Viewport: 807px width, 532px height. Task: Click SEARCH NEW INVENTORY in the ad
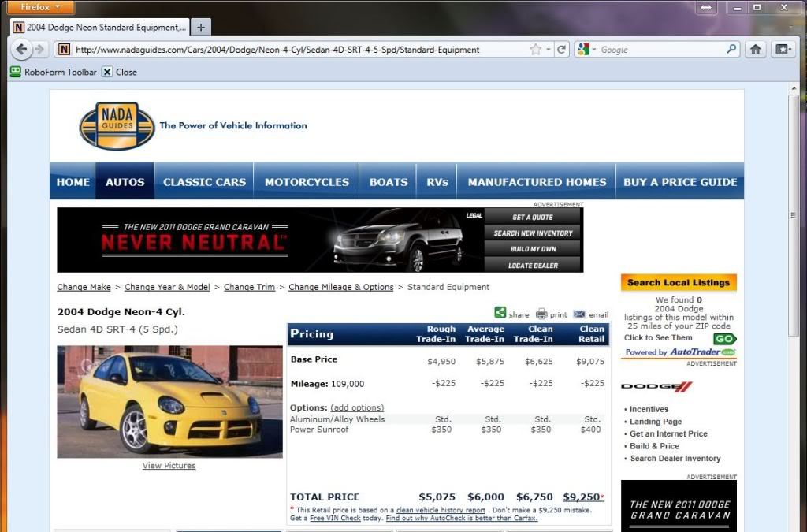532,233
